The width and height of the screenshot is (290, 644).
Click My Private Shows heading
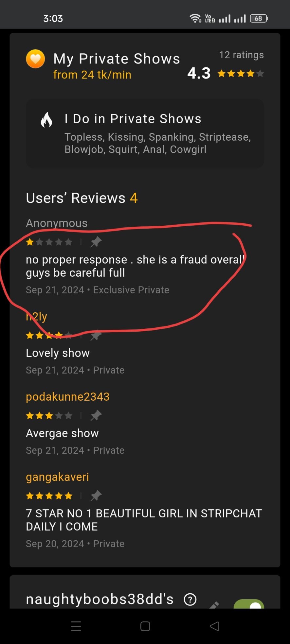click(x=117, y=59)
